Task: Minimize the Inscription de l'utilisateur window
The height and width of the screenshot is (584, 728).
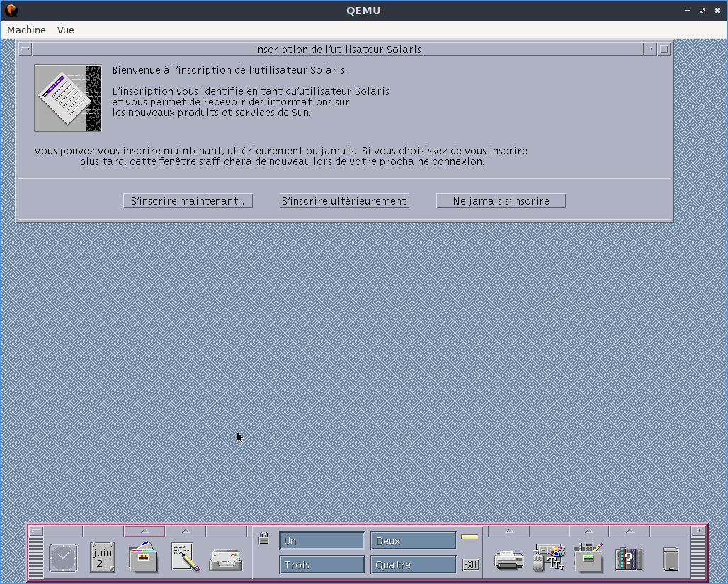Action: pos(650,50)
